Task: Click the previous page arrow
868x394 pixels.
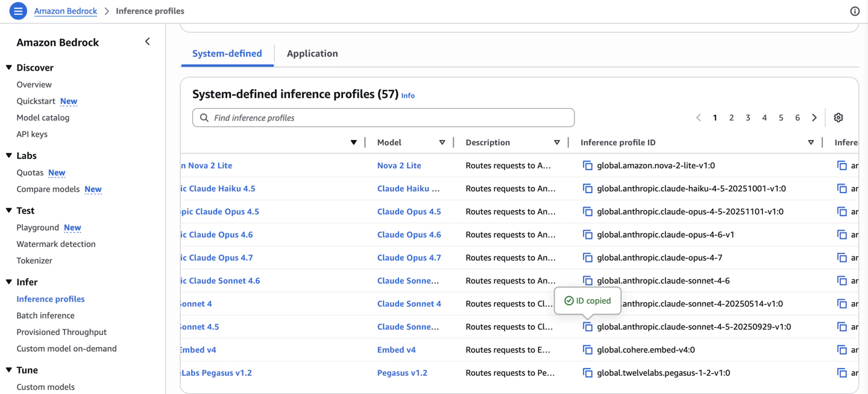Action: [x=699, y=118]
